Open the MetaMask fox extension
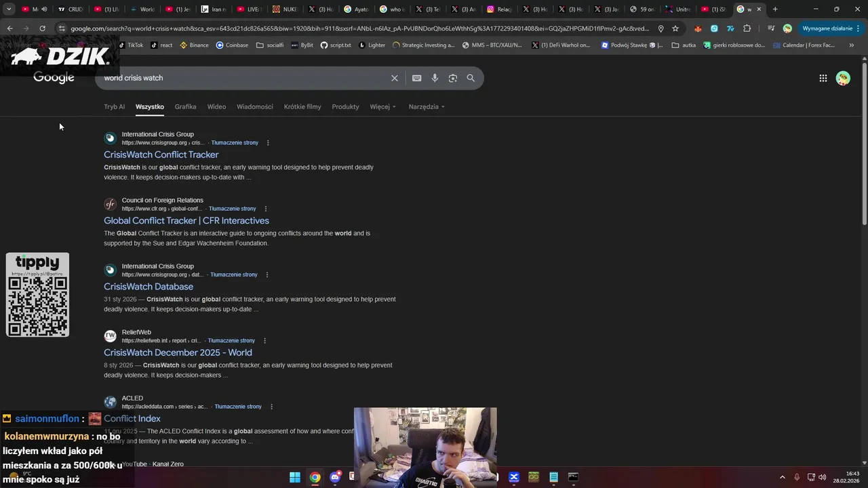The image size is (868, 488). [x=698, y=28]
